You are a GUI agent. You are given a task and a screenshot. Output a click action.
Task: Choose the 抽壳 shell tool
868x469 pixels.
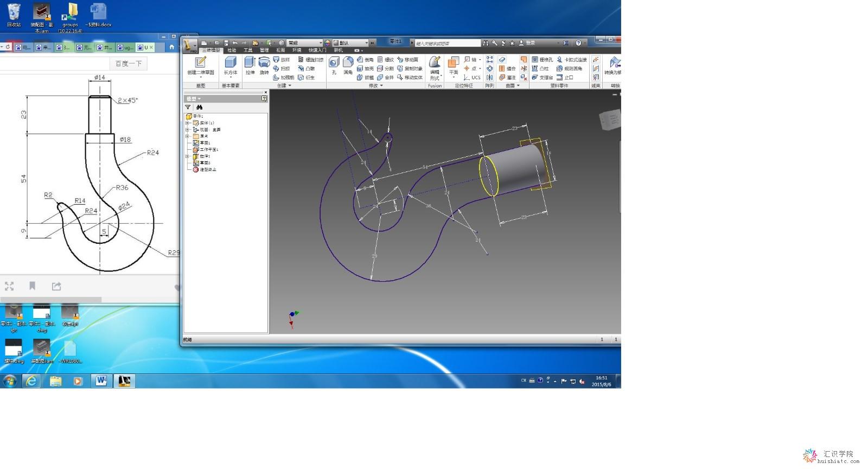click(x=365, y=68)
